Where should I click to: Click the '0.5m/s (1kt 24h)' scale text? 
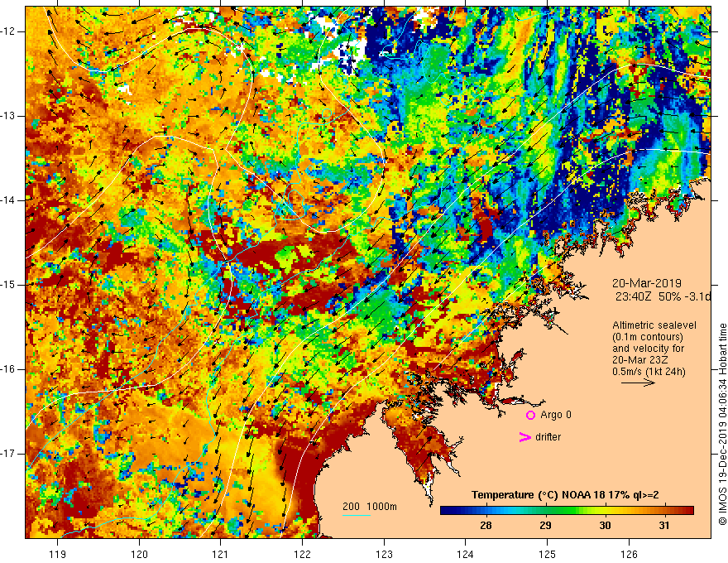pyautogui.click(x=649, y=372)
